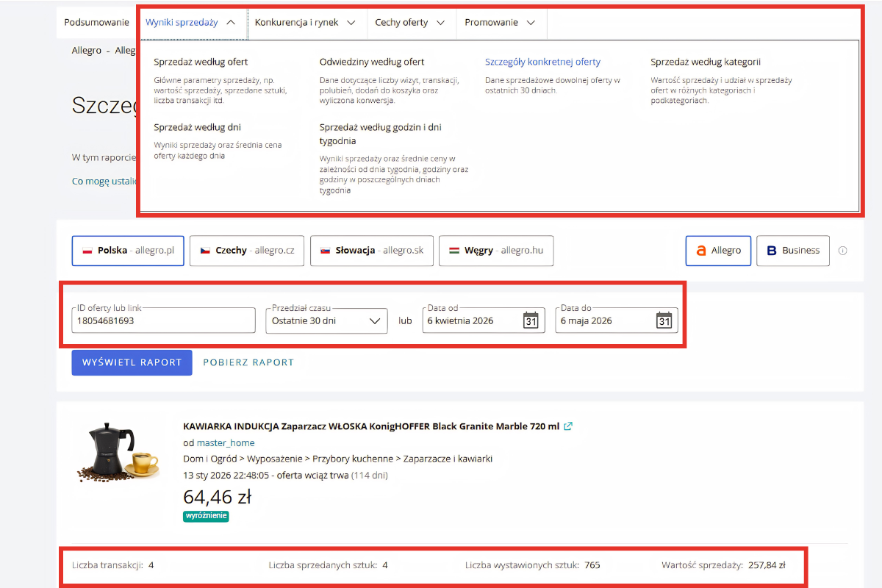Choose Sprzedaż według kategorii menu entry
The width and height of the screenshot is (882, 588).
706,62
